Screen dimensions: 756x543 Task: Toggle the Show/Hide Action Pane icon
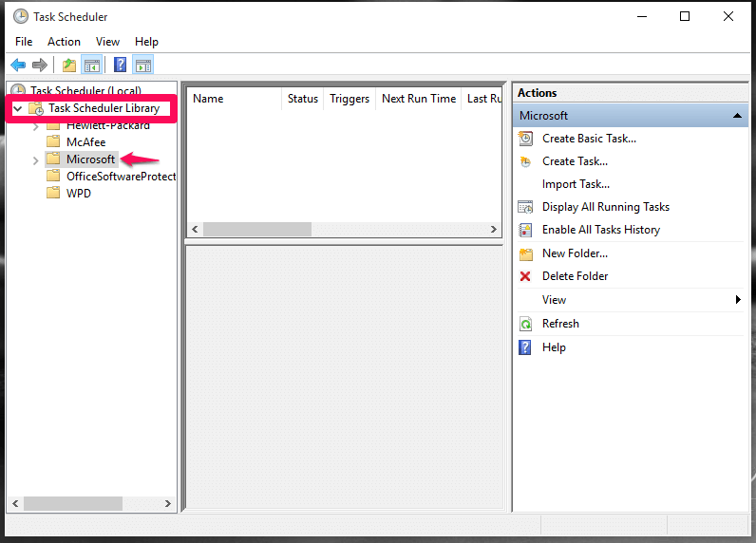tap(143, 65)
